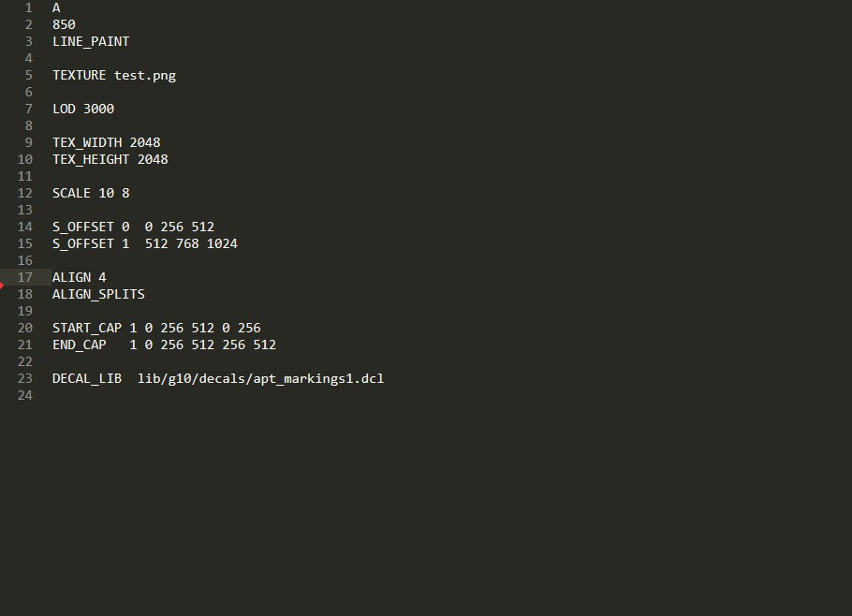The height and width of the screenshot is (616, 852).
Task: Click the 850 version number text
Action: click(x=64, y=24)
